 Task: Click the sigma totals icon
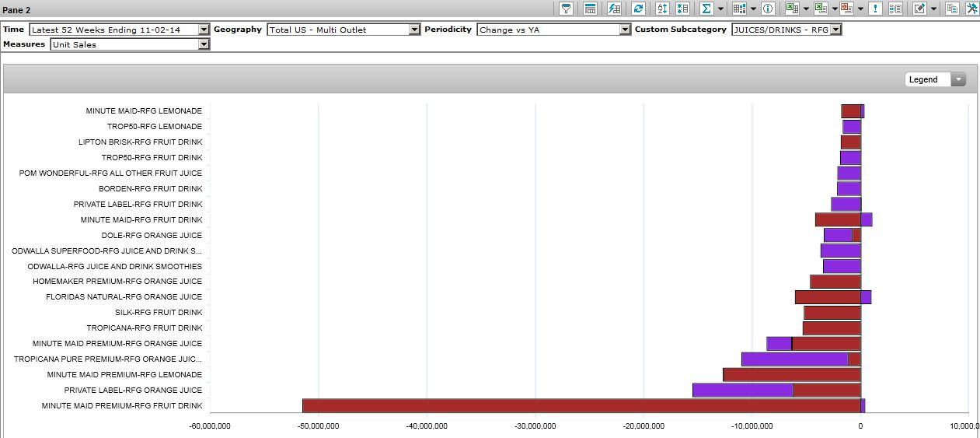706,9
